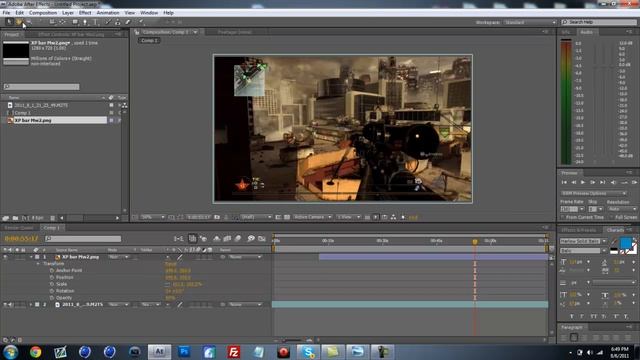Open mini-flowchart icon beside timeline search

click(x=178, y=238)
